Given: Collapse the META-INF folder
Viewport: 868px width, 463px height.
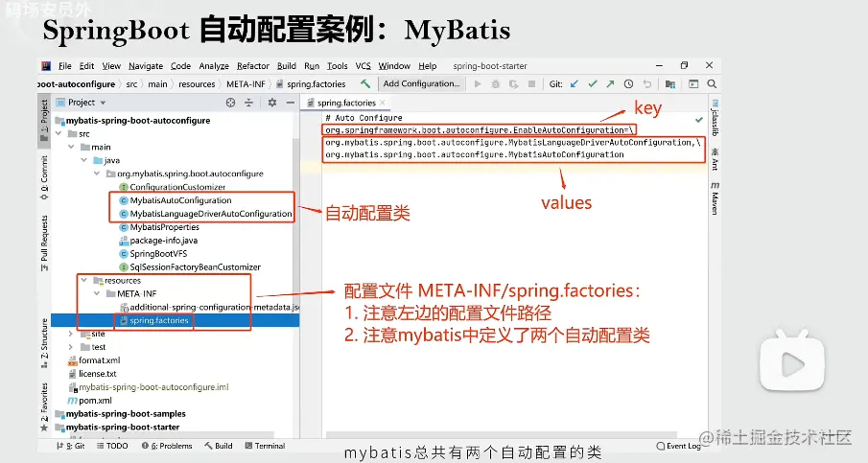Looking at the screenshot, I should coord(96,293).
